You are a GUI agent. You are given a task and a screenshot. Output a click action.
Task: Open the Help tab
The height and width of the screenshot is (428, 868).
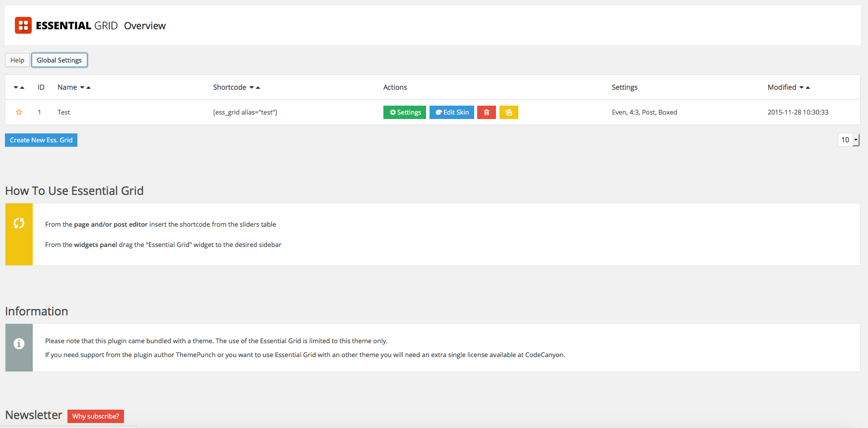[x=17, y=60]
